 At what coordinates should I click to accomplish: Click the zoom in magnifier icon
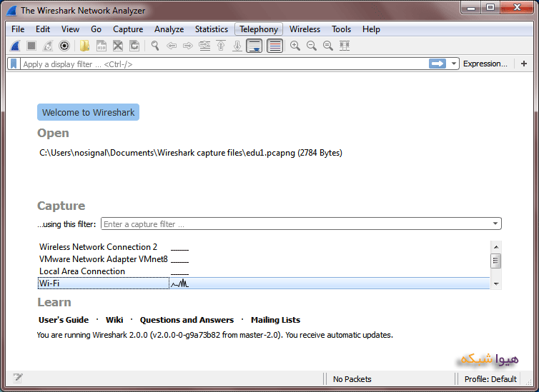pyautogui.click(x=295, y=46)
